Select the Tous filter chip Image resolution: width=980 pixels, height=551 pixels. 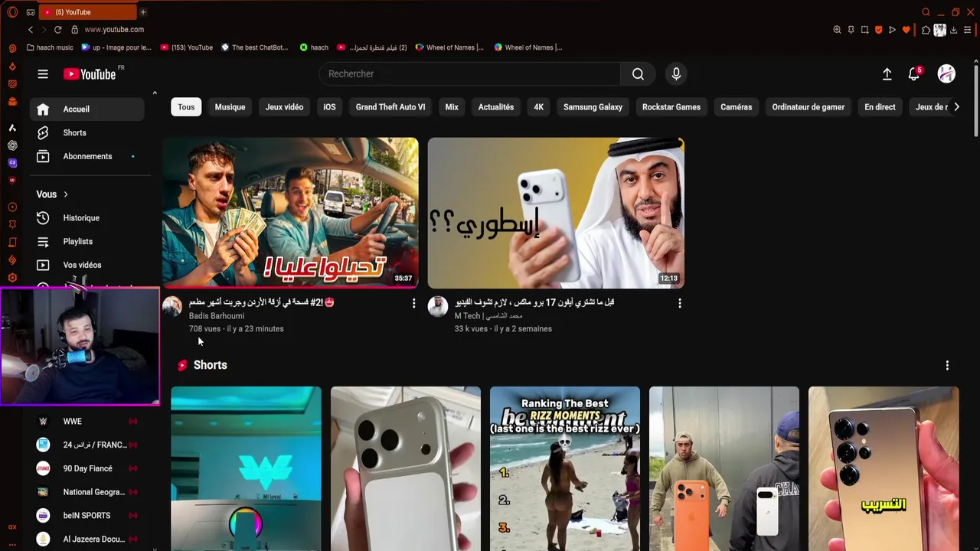click(186, 107)
